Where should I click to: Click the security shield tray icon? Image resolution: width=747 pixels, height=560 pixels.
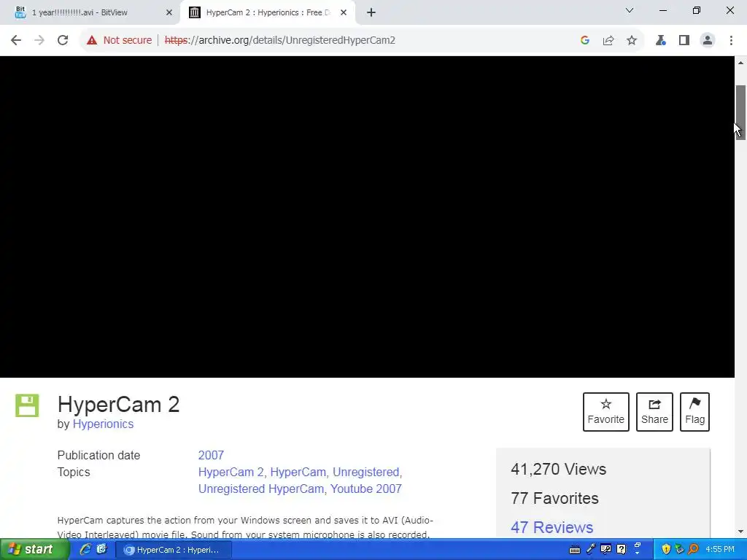click(666, 550)
